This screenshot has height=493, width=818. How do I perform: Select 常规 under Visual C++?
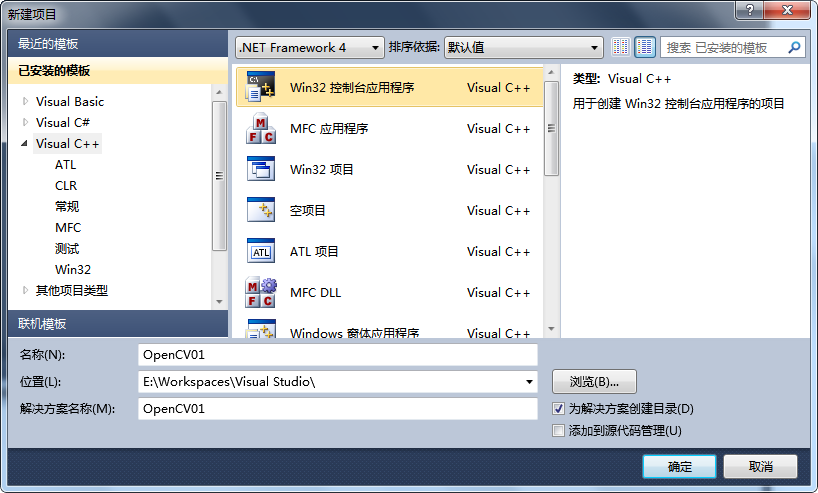click(67, 207)
